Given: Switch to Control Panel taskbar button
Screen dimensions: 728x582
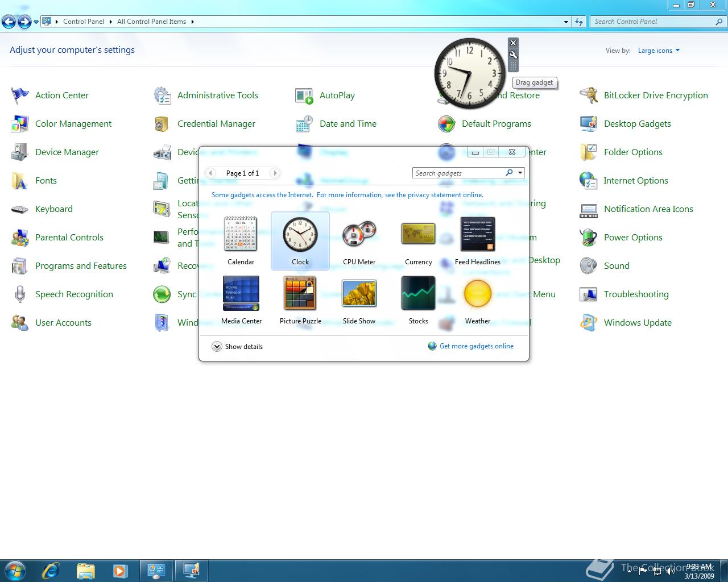Looking at the screenshot, I should (x=156, y=570).
